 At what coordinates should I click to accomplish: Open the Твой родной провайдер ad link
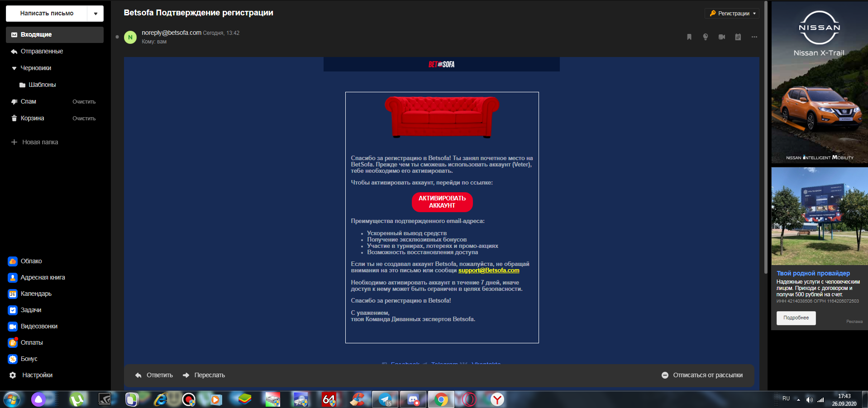click(813, 273)
